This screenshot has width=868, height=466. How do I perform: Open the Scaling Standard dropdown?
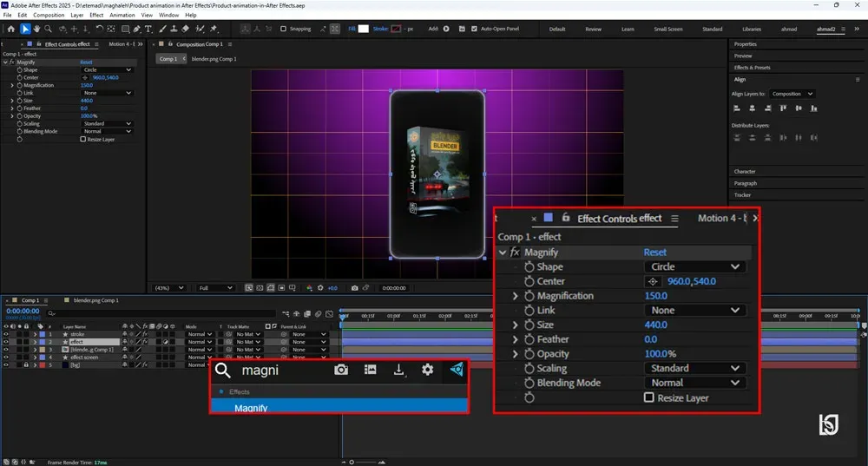coord(108,124)
